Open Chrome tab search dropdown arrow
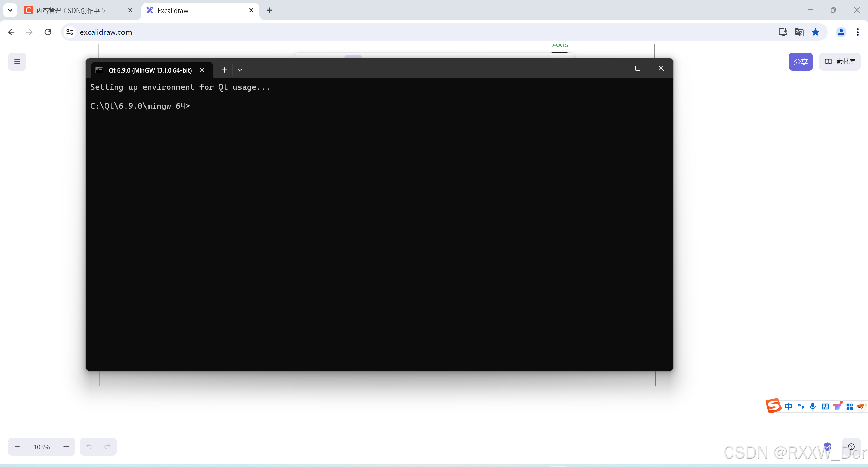This screenshot has height=467, width=868. pos(10,10)
